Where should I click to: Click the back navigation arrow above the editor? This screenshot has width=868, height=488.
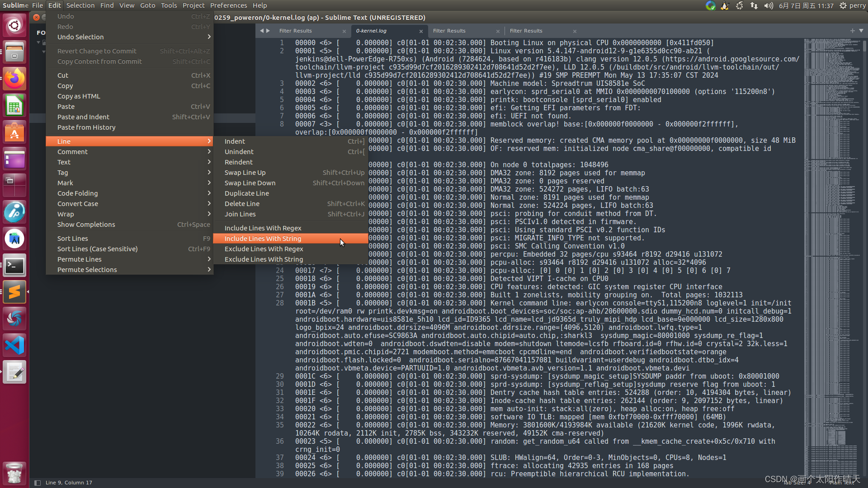tap(262, 31)
